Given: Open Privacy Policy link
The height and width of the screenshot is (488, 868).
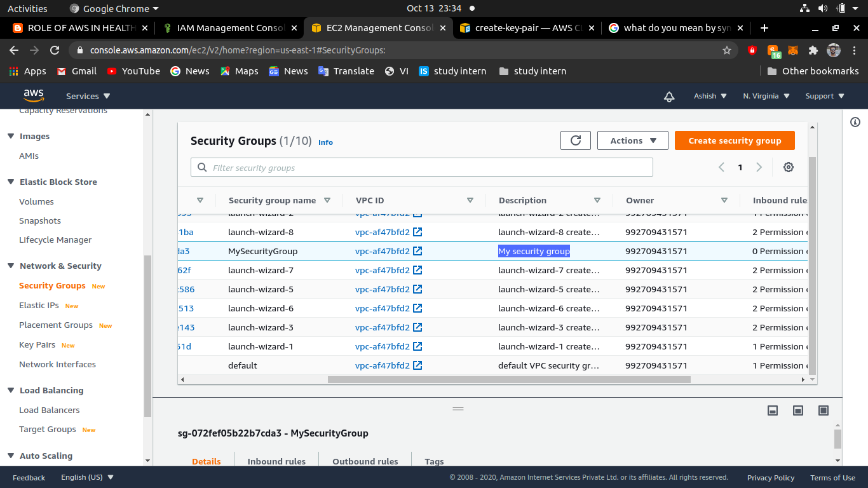Looking at the screenshot, I should 771,477.
